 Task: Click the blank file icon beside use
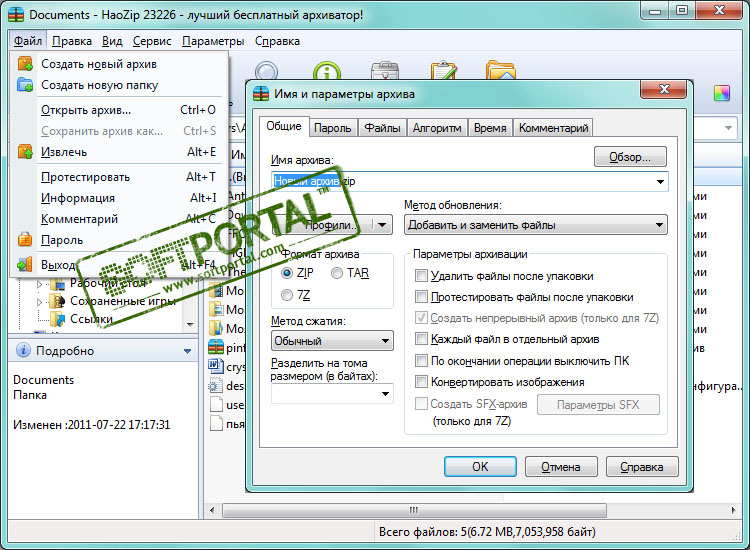click(216, 405)
